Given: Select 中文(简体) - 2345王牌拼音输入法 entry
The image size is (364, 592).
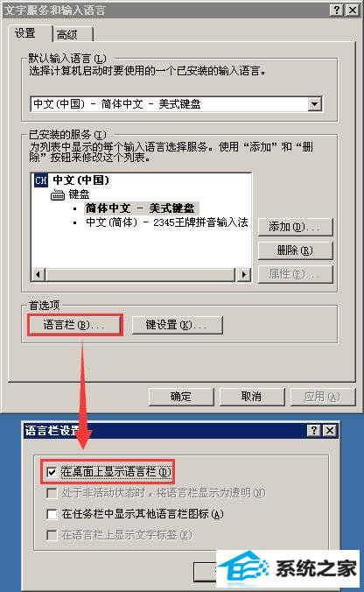Looking at the screenshot, I should tap(167, 222).
